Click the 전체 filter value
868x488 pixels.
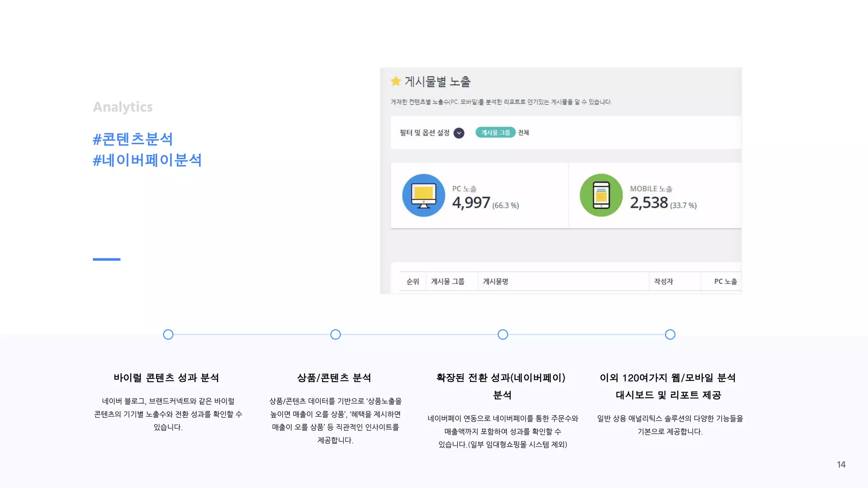point(523,133)
